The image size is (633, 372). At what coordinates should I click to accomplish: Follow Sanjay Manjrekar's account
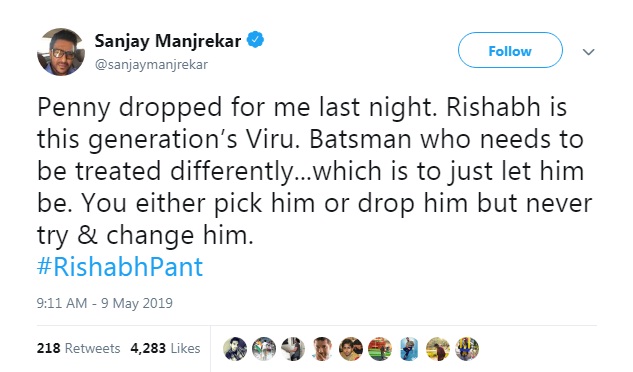tap(510, 50)
